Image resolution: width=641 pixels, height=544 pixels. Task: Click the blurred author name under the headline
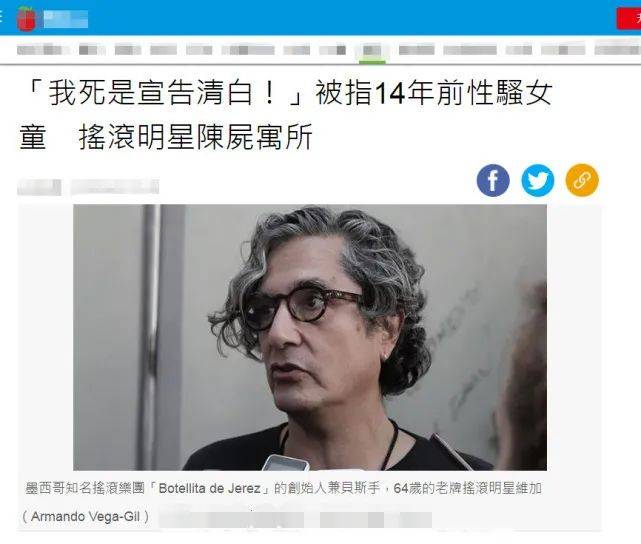(x=39, y=188)
